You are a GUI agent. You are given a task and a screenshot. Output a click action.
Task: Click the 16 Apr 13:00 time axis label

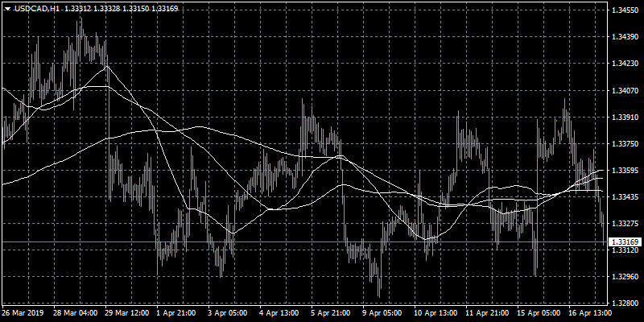pos(592,313)
